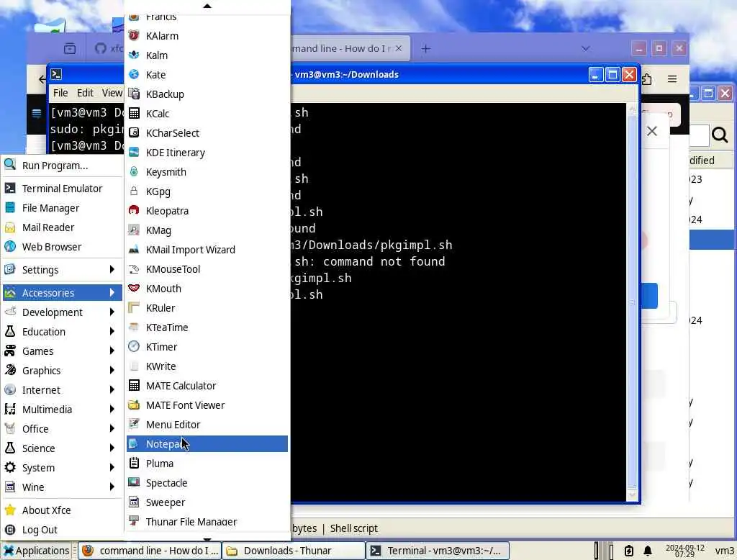This screenshot has height=560, width=737.
Task: Launch Notepad from Accessories
Action: tap(207, 444)
